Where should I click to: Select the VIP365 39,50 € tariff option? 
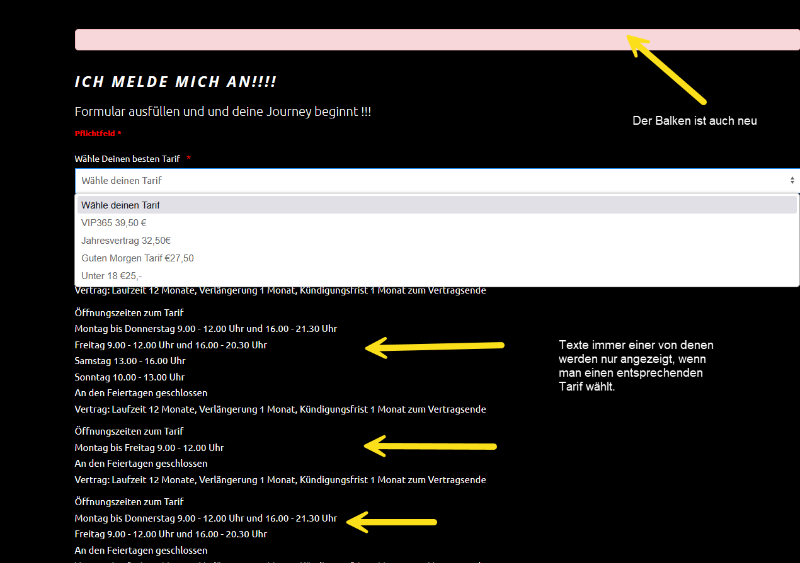click(437, 223)
